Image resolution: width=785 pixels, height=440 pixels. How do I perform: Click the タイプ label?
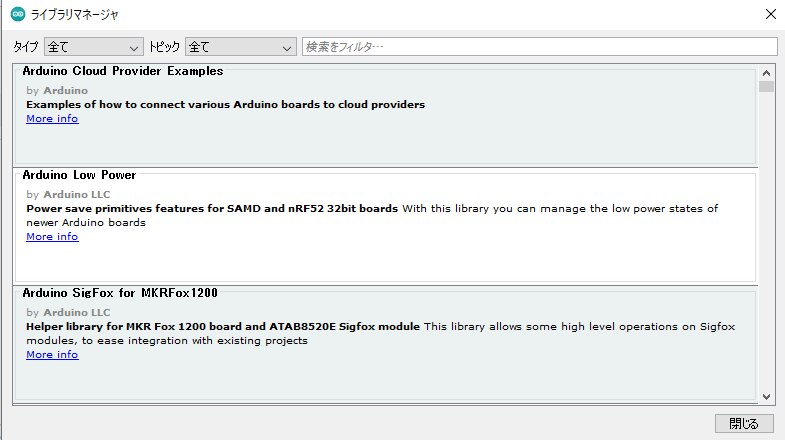[26, 47]
